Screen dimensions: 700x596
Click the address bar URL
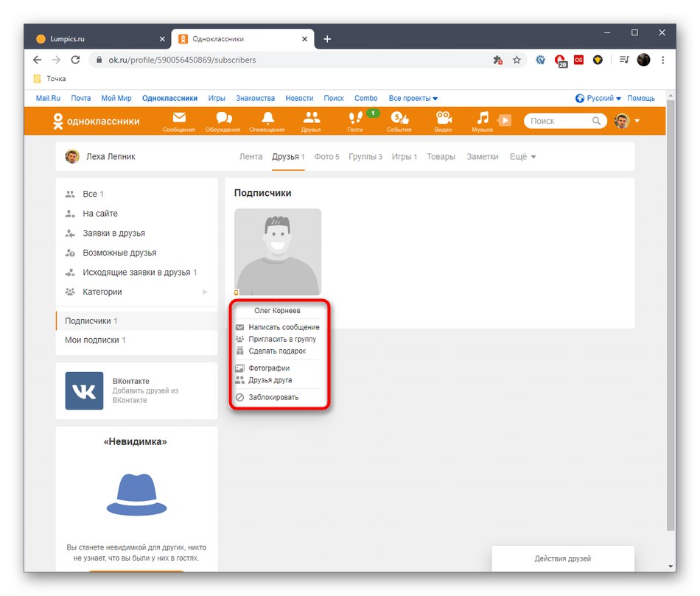click(182, 60)
